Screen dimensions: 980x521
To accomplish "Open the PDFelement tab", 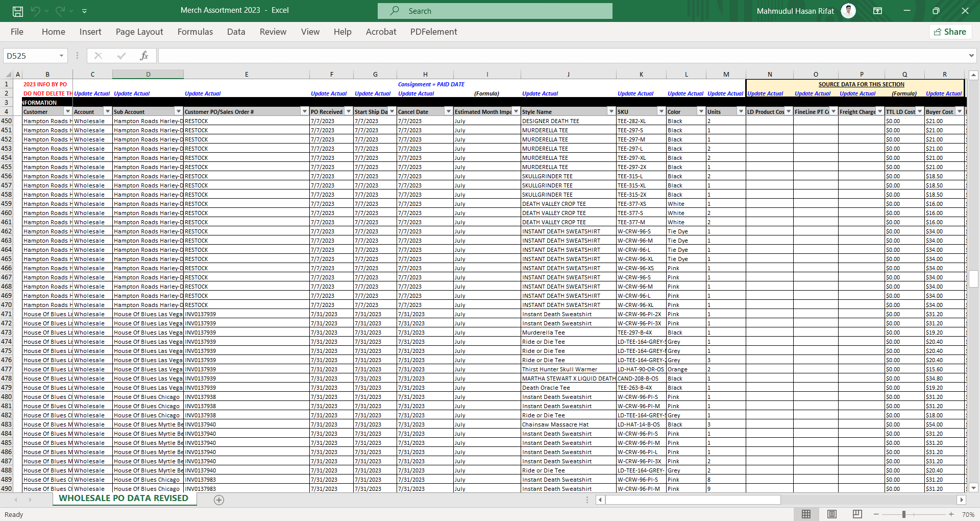I will pos(433,32).
